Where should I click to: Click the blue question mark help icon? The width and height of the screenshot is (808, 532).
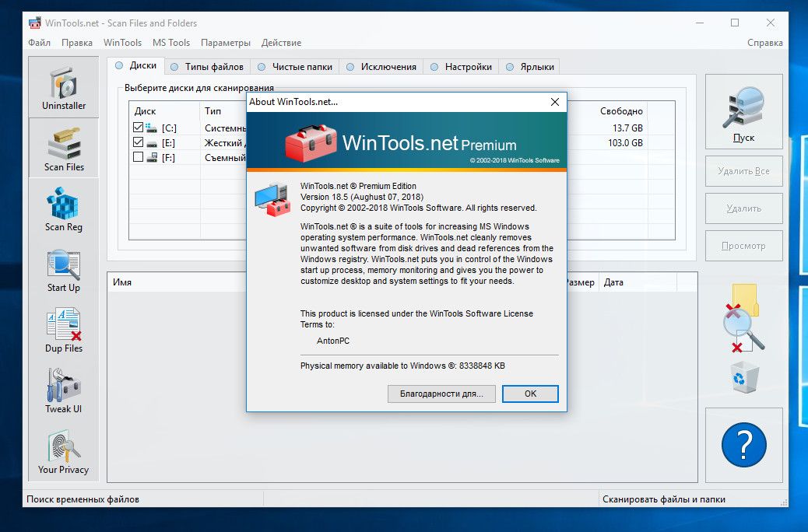pos(743,445)
